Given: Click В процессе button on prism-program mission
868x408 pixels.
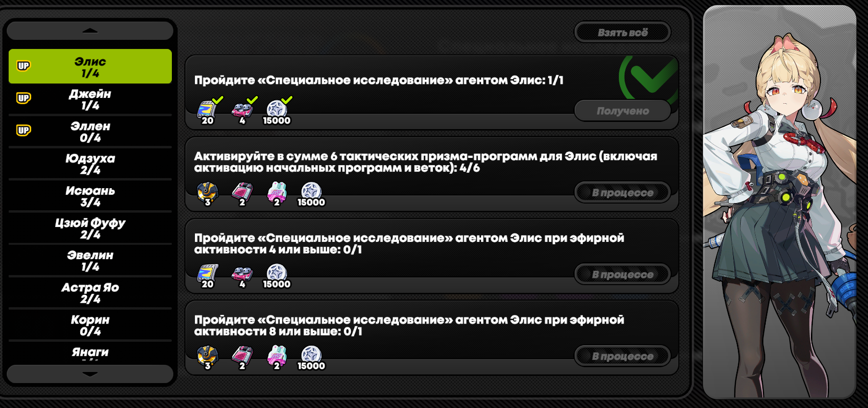Looking at the screenshot, I should (622, 193).
